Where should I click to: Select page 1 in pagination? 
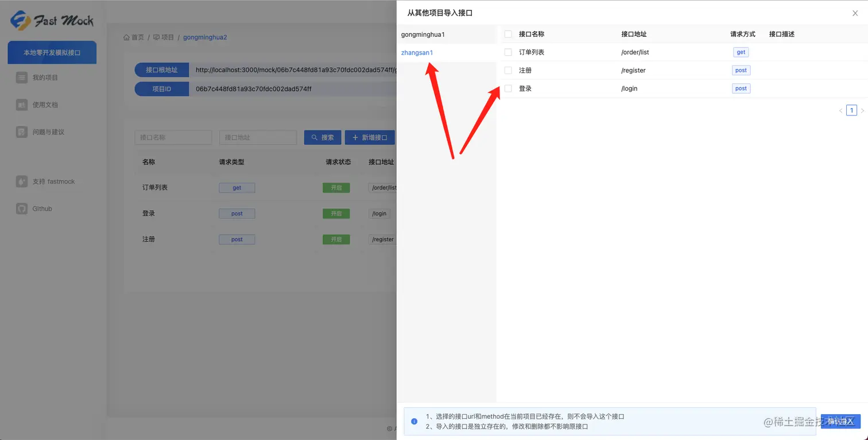tap(852, 110)
